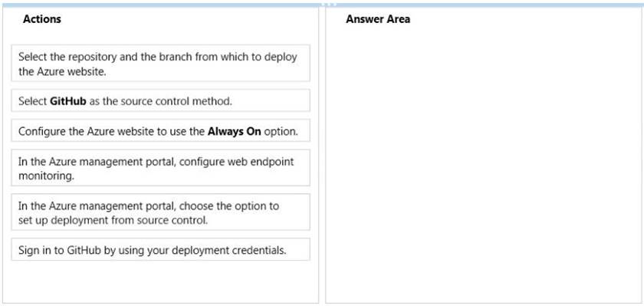Click the bold GitHub word in source control action
The height and width of the screenshot is (306, 644).
(68, 101)
